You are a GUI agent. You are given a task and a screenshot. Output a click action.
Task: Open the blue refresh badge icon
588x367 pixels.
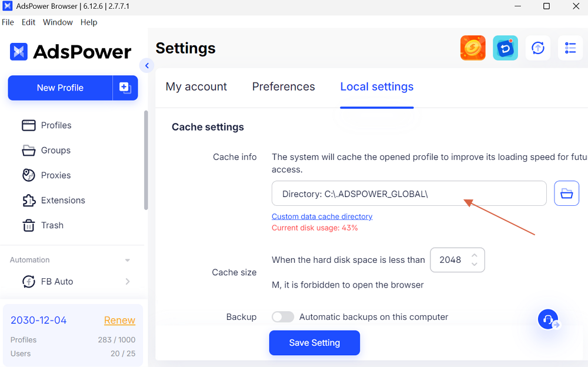(505, 48)
